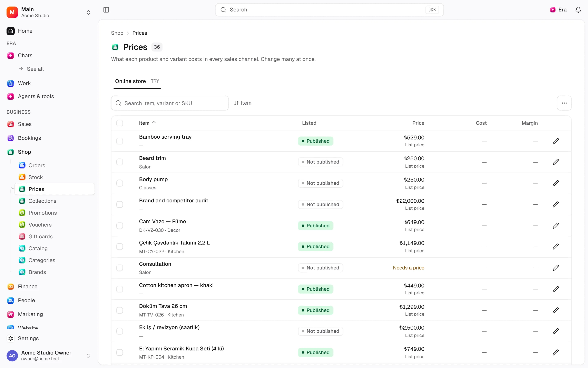Open Prices in the sidebar menu
588x368 pixels.
click(55, 189)
